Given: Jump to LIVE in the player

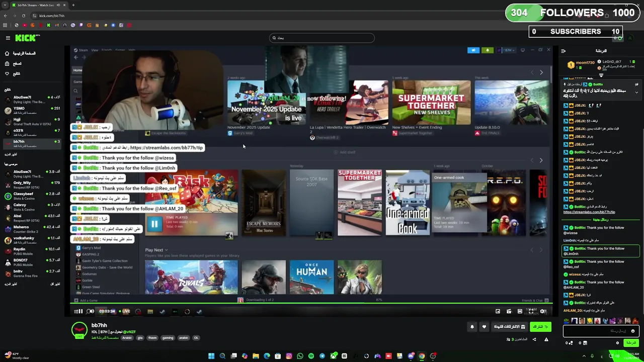Looking at the screenshot, I should [124, 311].
